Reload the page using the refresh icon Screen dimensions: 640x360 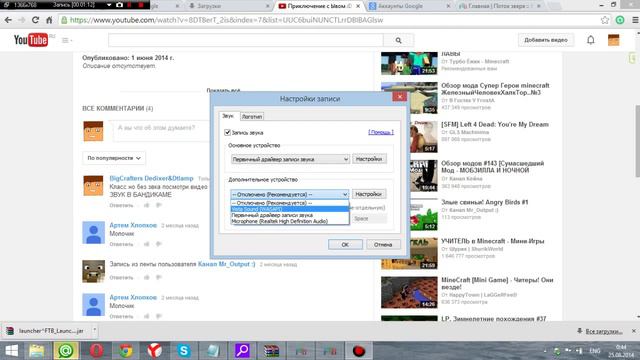[x=36, y=20]
